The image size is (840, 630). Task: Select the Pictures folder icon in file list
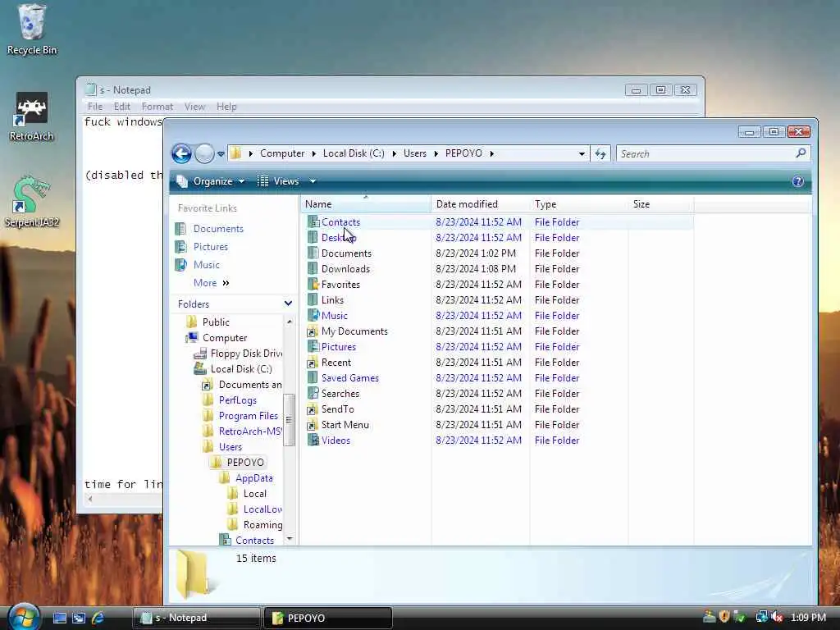tap(313, 347)
